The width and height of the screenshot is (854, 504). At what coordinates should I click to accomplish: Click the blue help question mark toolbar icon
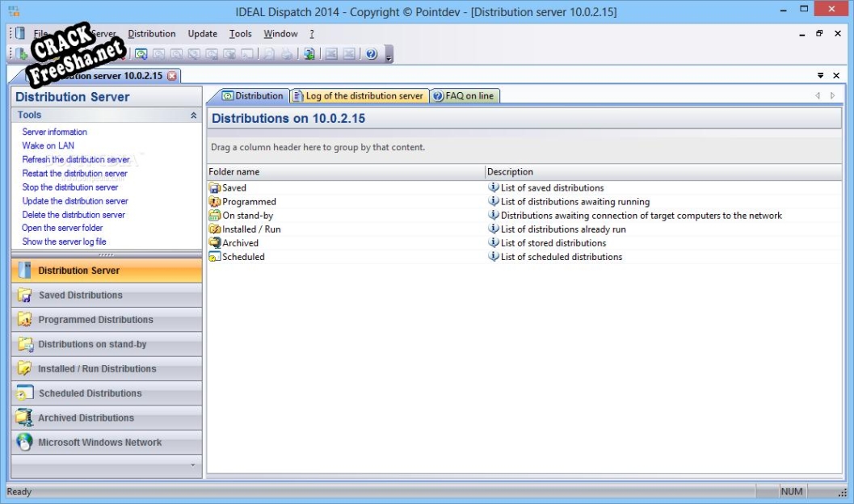pyautogui.click(x=371, y=54)
